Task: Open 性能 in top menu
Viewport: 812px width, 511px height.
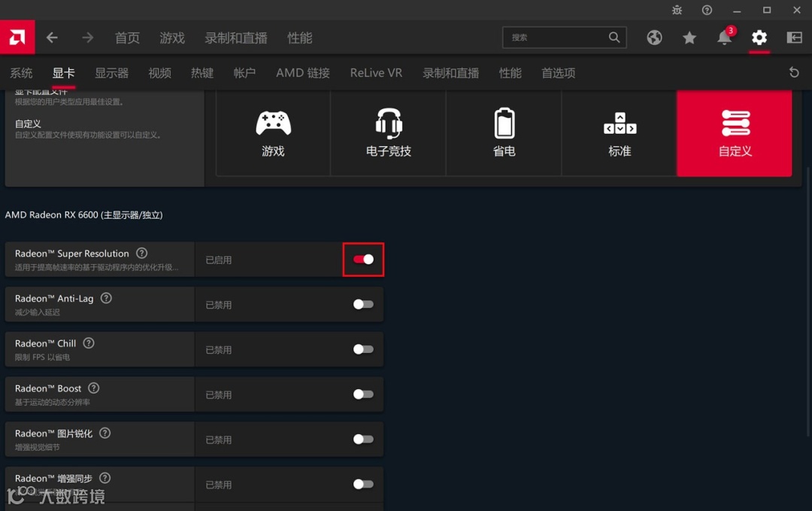Action: (300, 38)
